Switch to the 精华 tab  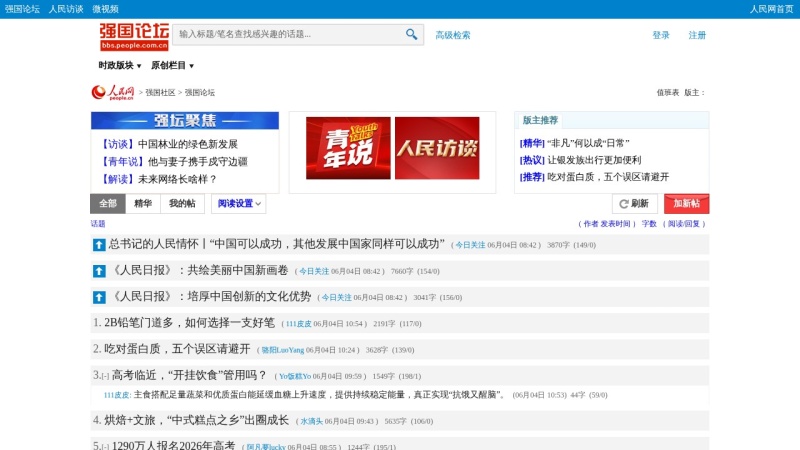pyautogui.click(x=143, y=204)
